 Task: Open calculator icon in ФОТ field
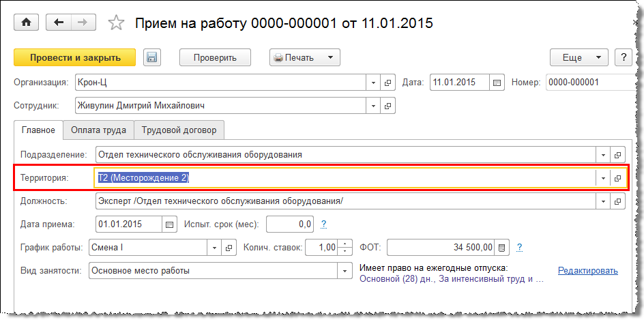click(x=501, y=248)
